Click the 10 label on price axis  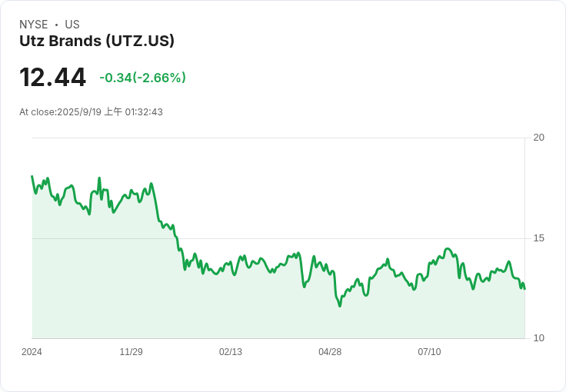point(539,338)
